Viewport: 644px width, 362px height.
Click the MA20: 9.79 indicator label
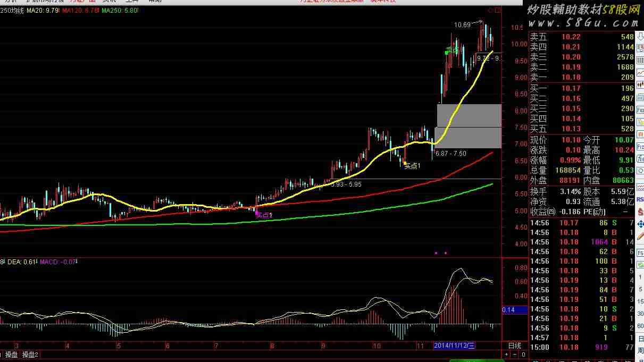[42, 11]
